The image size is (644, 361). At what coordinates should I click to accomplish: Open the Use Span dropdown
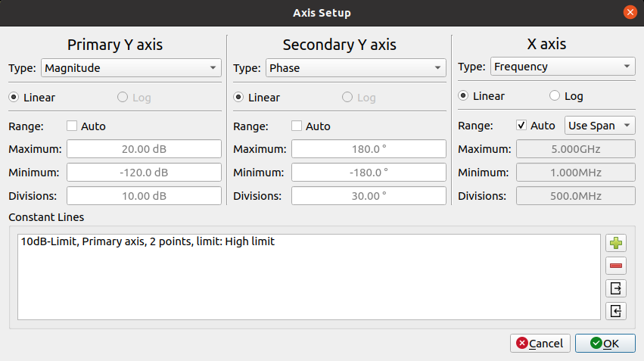[601, 126]
